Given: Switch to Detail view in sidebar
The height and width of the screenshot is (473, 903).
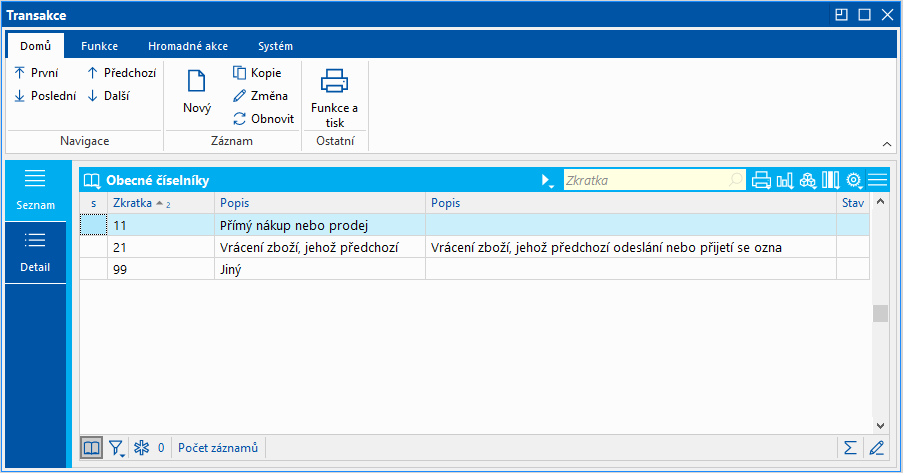Looking at the screenshot, I should (x=35, y=253).
